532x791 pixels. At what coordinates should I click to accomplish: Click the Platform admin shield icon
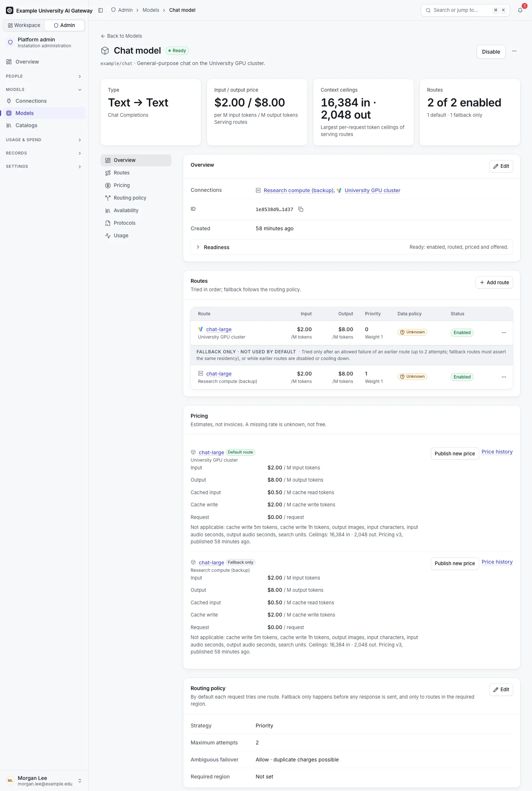coord(10,42)
